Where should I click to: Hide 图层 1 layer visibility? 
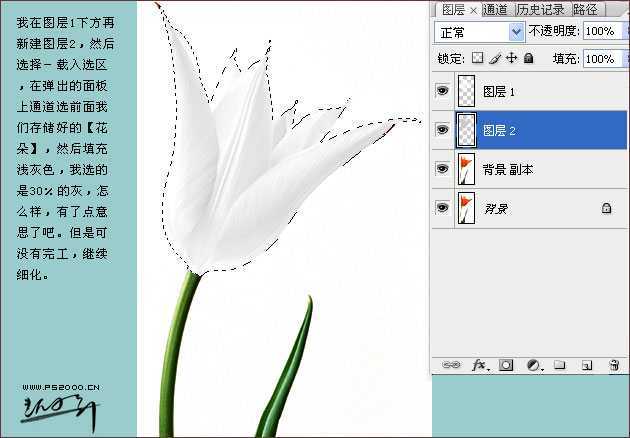pos(442,91)
